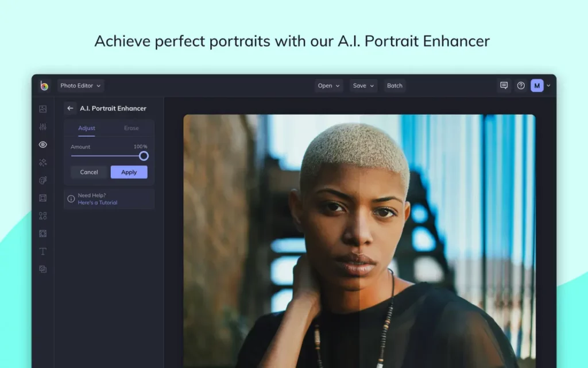The image size is (588, 368).
Task: Switch to the Adjust tab
Action: [x=87, y=128]
